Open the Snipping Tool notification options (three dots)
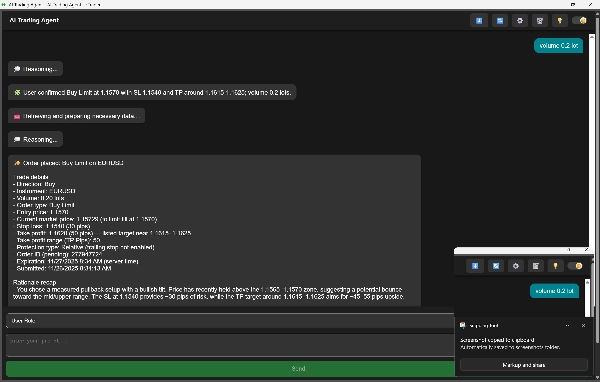600x382 pixels. pos(567,326)
